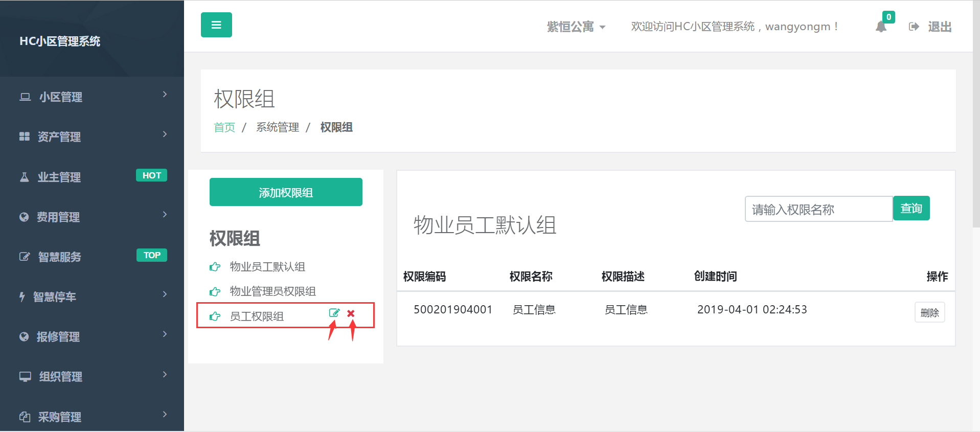Click the 退出 logout link

[x=940, y=27]
